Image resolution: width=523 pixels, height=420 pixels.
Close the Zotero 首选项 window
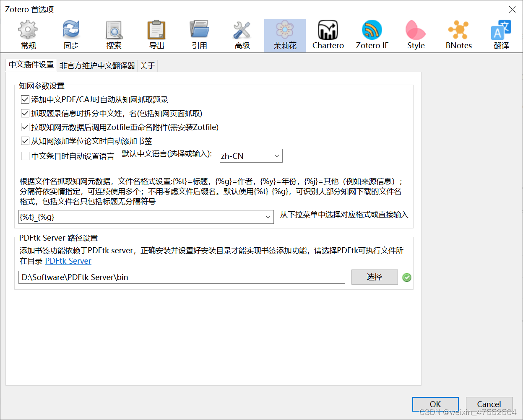(x=512, y=9)
